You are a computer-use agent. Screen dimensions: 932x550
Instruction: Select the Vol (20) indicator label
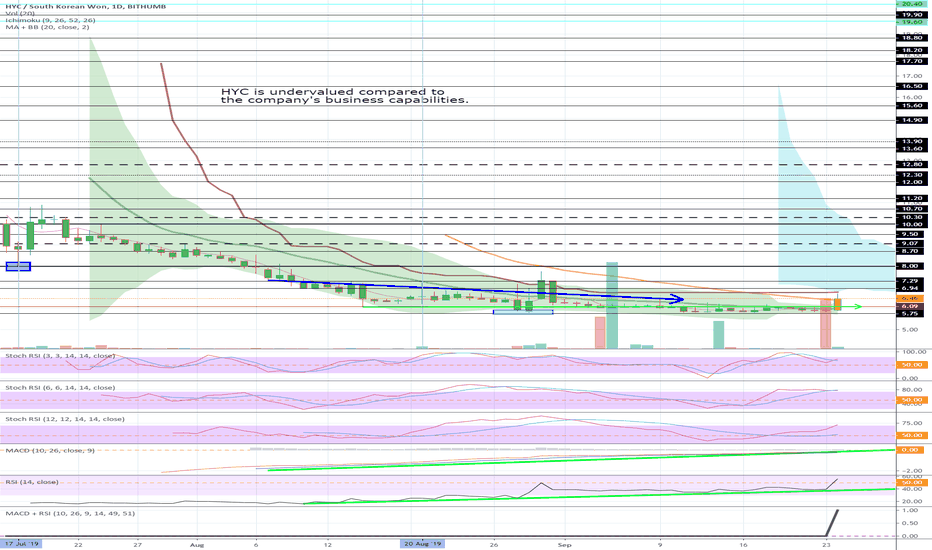click(20, 13)
